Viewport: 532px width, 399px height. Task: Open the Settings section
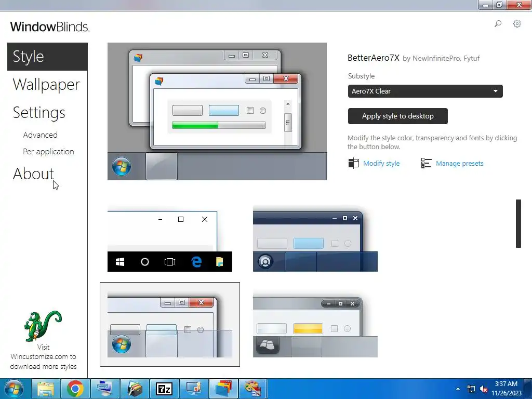pyautogui.click(x=39, y=113)
